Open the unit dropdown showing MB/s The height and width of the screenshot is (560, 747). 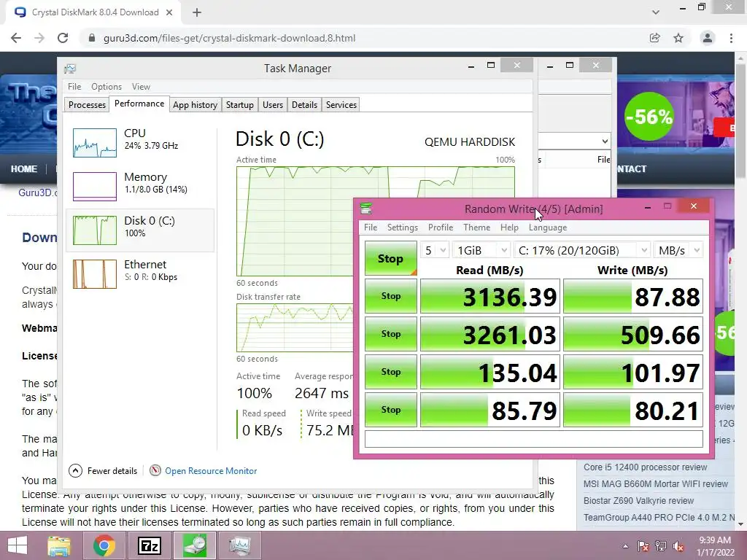click(678, 250)
